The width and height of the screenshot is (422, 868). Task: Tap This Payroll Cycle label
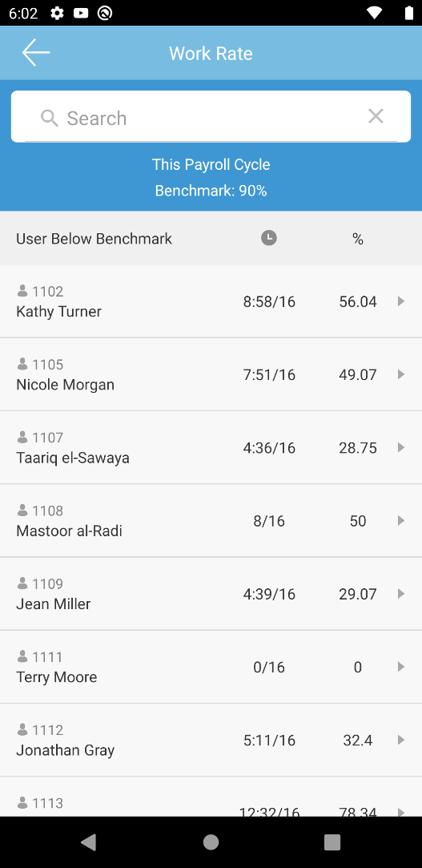(211, 164)
